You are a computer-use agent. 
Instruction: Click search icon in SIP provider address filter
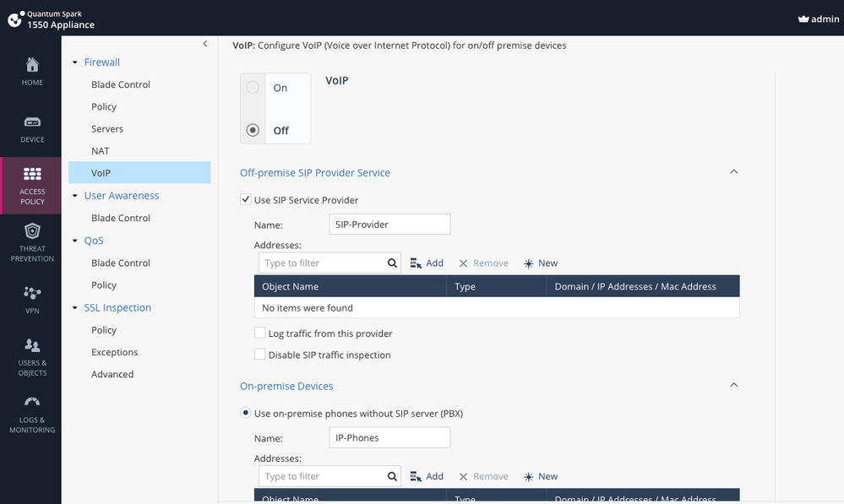[x=392, y=263]
